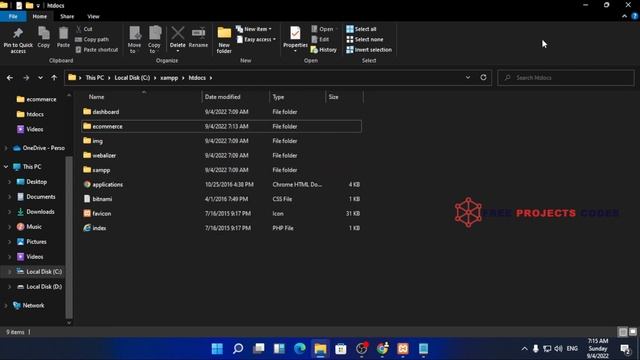Viewport: 640px width, 360px height.
Task: Click Copy path in Clipboard group
Action: click(92, 40)
